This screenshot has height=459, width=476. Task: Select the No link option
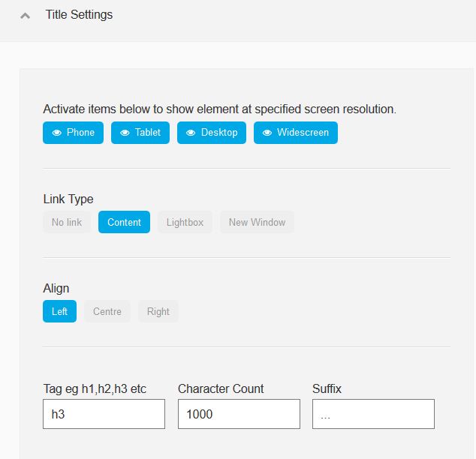point(67,222)
